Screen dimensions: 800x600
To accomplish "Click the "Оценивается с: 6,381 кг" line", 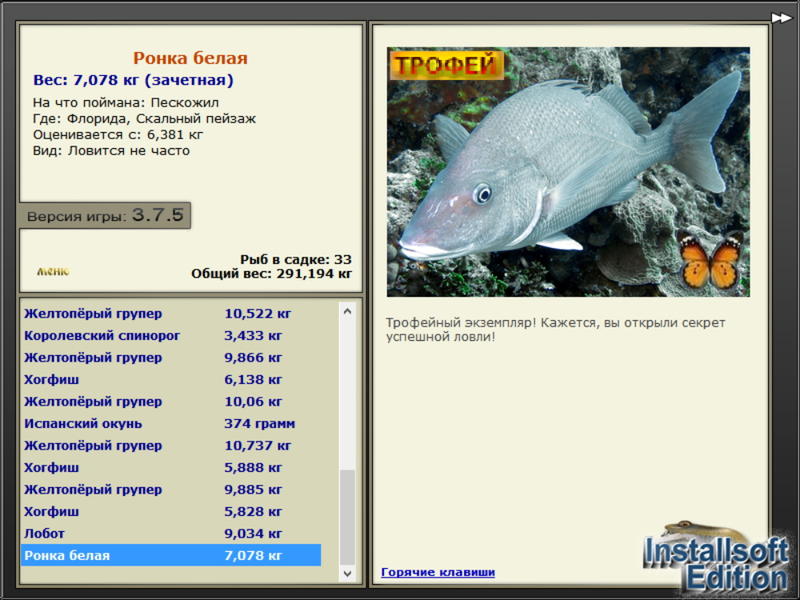I will (118, 135).
